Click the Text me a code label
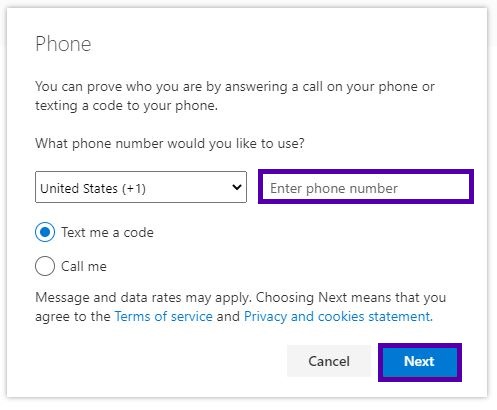The height and width of the screenshot is (410, 497). 107,232
